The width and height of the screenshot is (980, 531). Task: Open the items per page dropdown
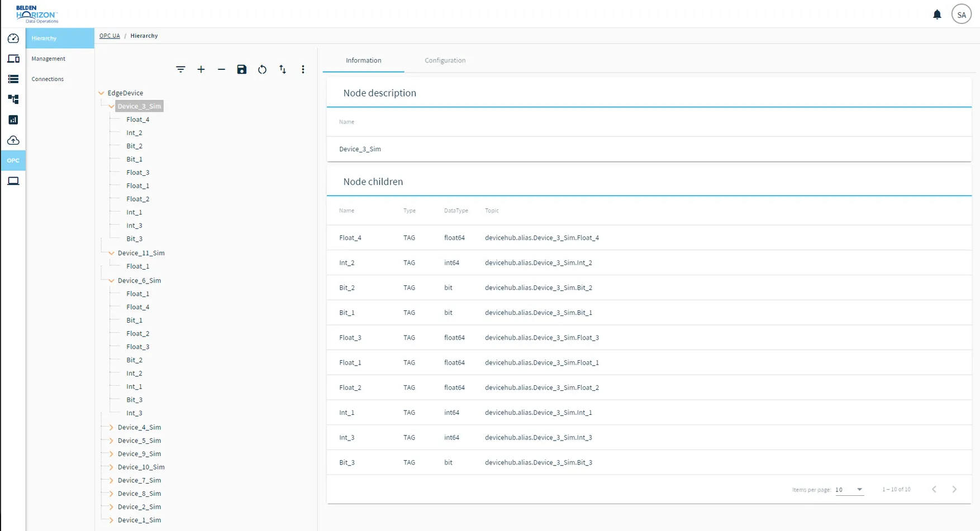(849, 490)
